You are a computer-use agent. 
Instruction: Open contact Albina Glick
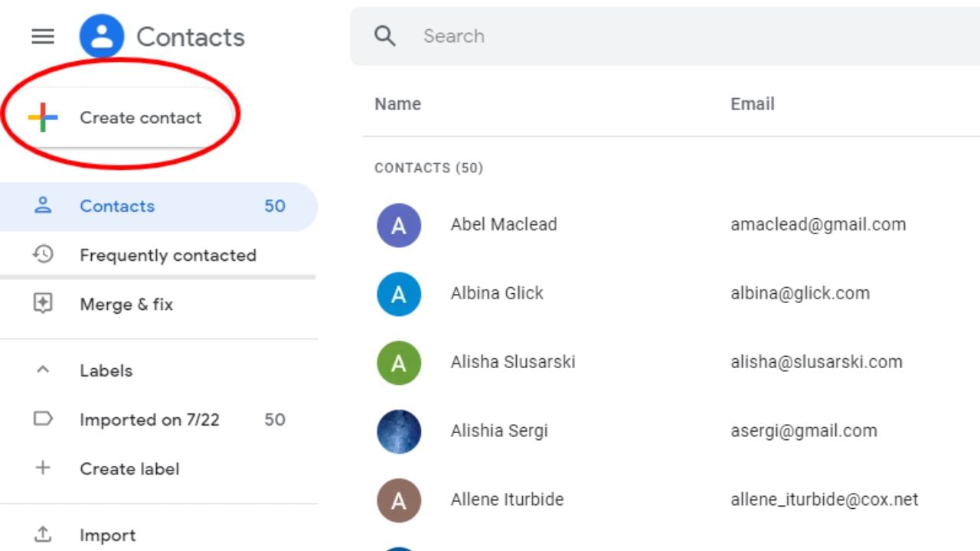pyautogui.click(x=497, y=293)
